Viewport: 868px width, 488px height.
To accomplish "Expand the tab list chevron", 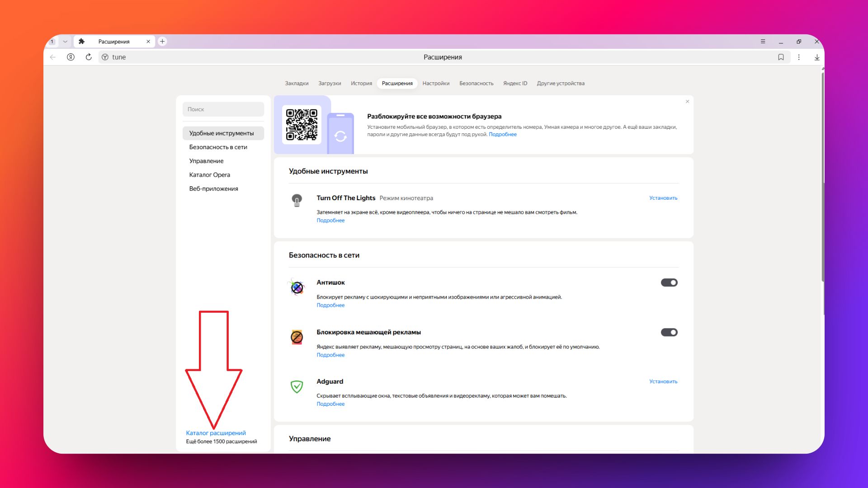I will [x=65, y=41].
